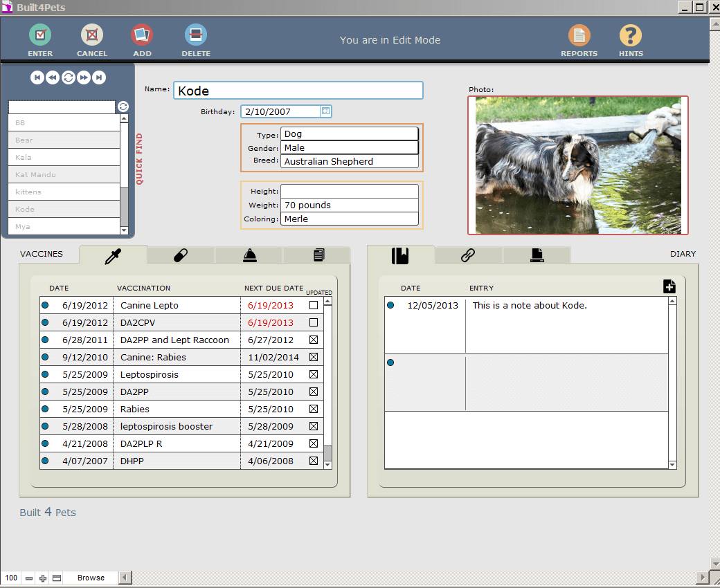
Task: Open the Birthday date picker calendar
Action: [325, 111]
